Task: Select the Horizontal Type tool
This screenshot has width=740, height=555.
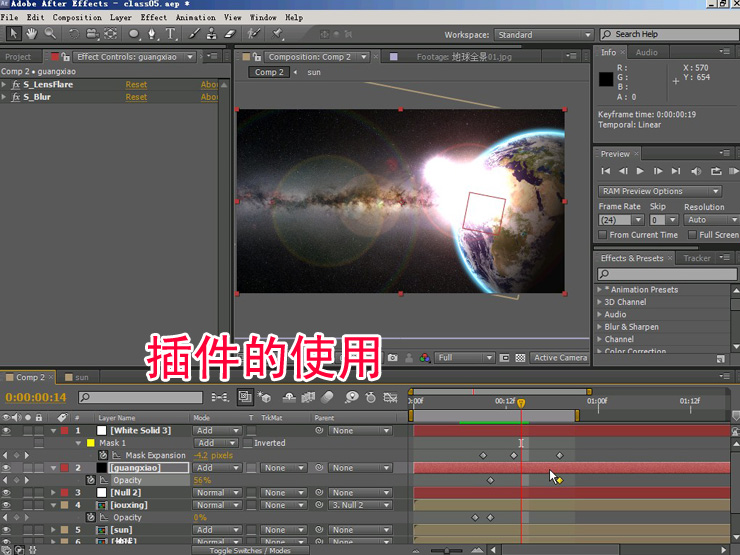Action: tap(171, 34)
